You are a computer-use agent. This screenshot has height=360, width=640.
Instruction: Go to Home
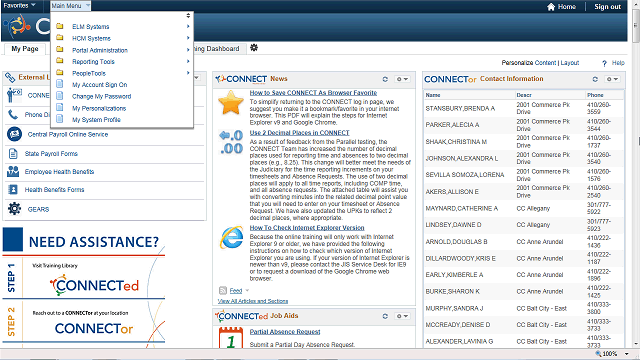pos(561,7)
